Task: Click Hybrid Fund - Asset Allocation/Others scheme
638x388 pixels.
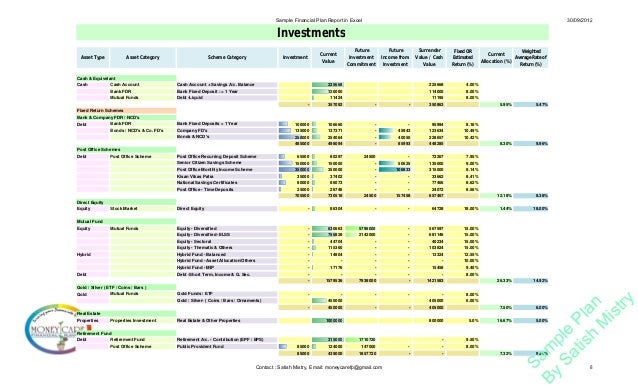Action: (x=227, y=261)
